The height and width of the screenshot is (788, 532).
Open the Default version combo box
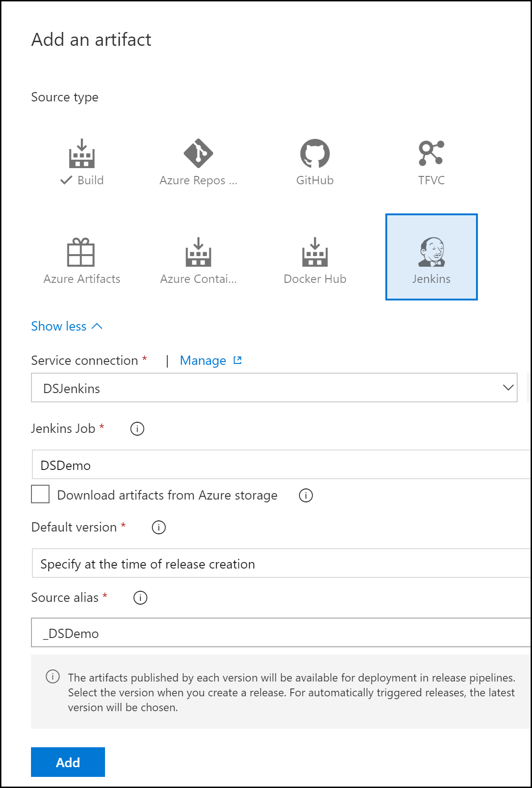point(281,563)
